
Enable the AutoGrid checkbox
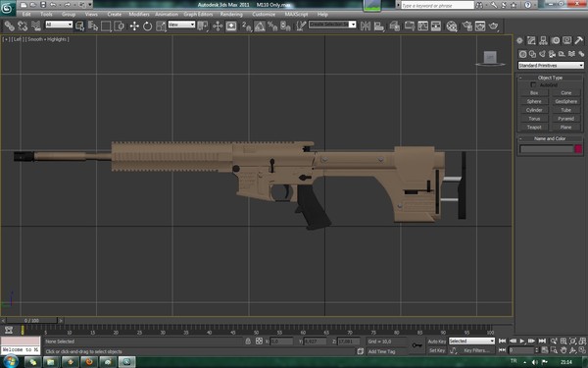tap(533, 84)
